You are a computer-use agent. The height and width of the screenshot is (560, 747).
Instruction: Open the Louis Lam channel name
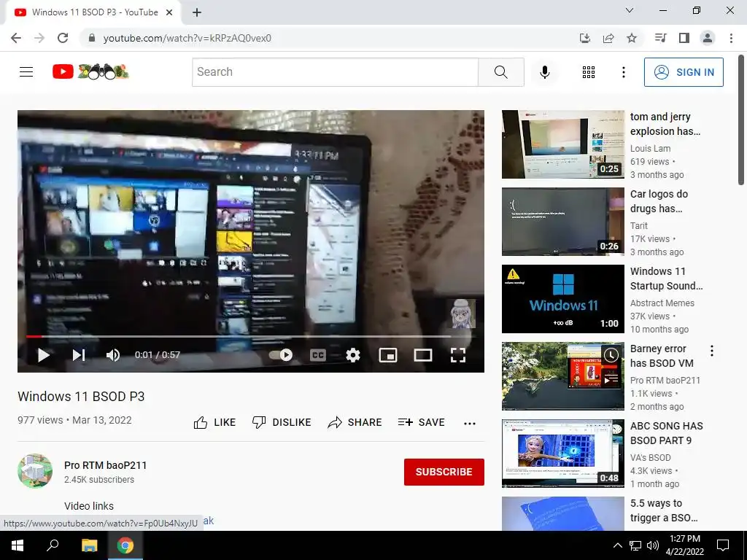pyautogui.click(x=650, y=149)
